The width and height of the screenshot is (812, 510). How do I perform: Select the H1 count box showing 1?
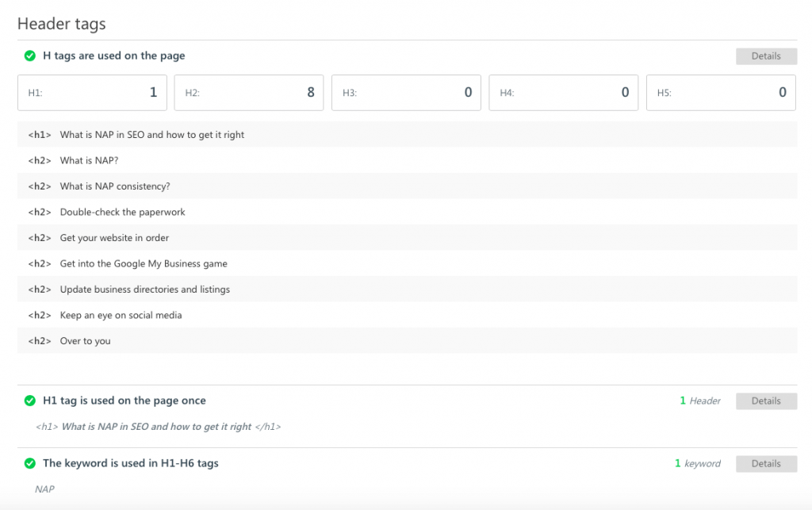(91, 93)
